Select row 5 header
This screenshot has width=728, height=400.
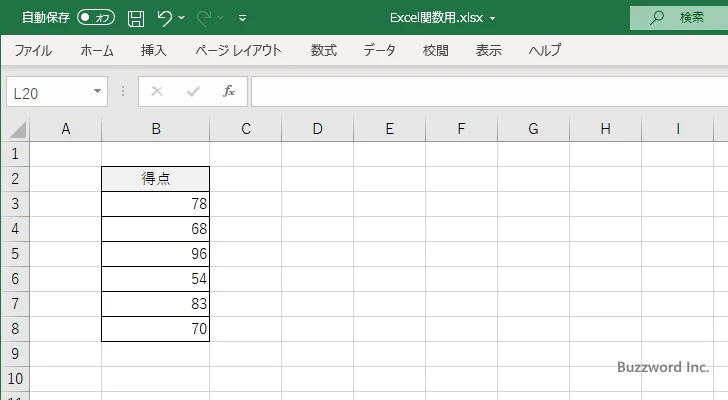point(15,254)
